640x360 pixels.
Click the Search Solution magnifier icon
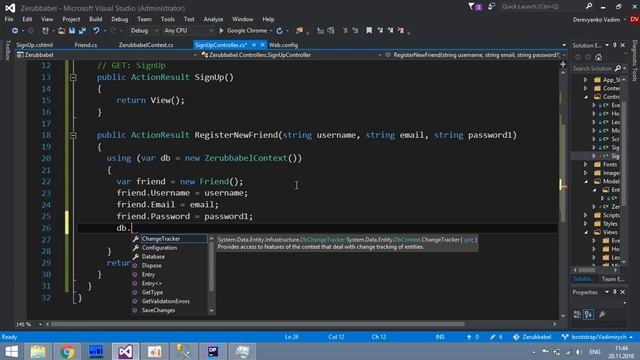point(618,69)
